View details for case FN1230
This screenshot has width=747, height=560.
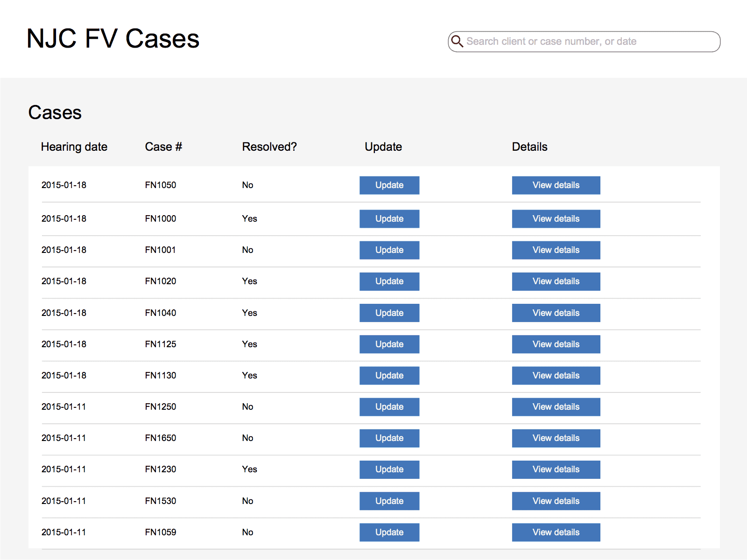[x=556, y=469]
